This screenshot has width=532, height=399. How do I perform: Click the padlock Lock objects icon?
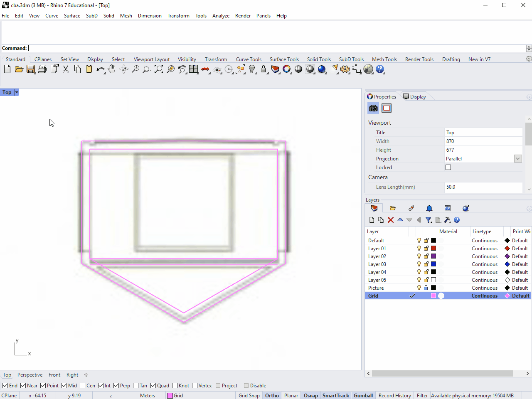tap(264, 69)
